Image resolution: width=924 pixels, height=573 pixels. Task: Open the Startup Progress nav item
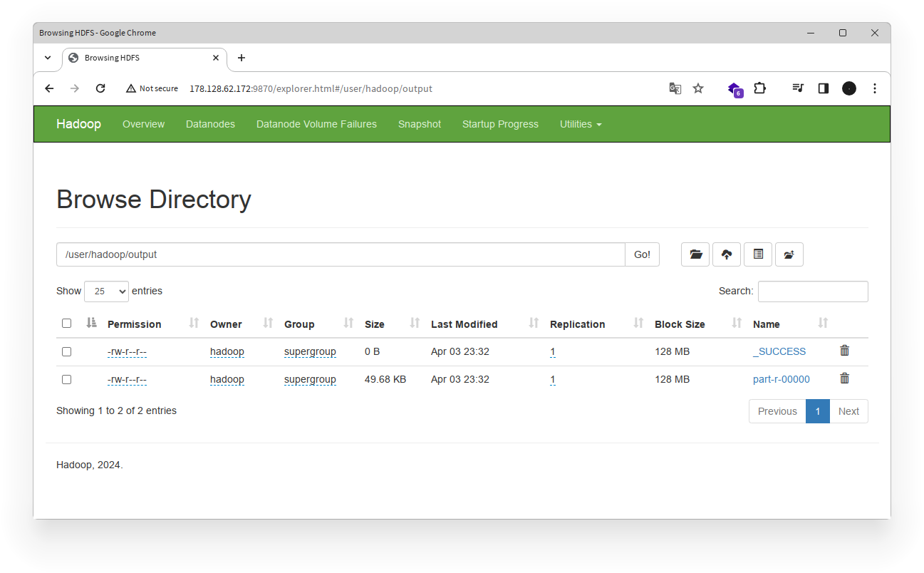point(500,124)
